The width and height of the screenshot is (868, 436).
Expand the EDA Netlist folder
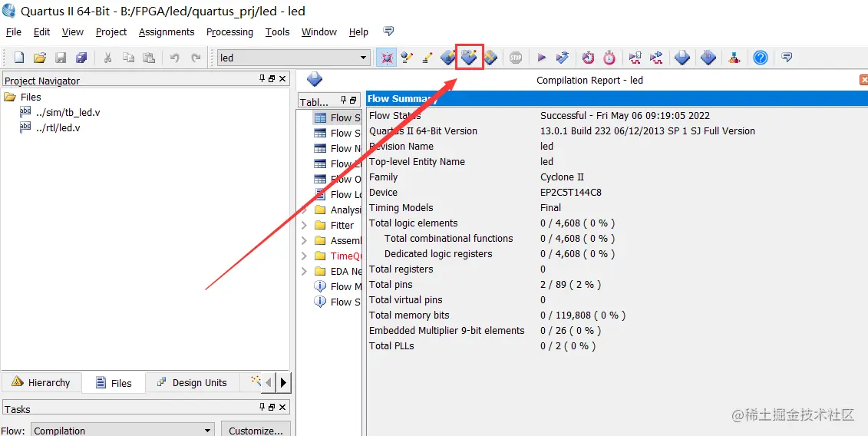304,272
